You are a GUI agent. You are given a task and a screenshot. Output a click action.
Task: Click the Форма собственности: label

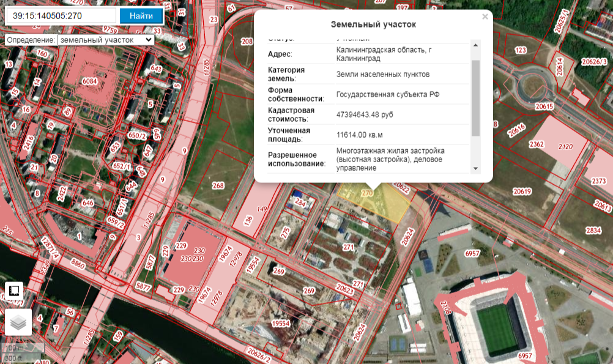coord(296,95)
